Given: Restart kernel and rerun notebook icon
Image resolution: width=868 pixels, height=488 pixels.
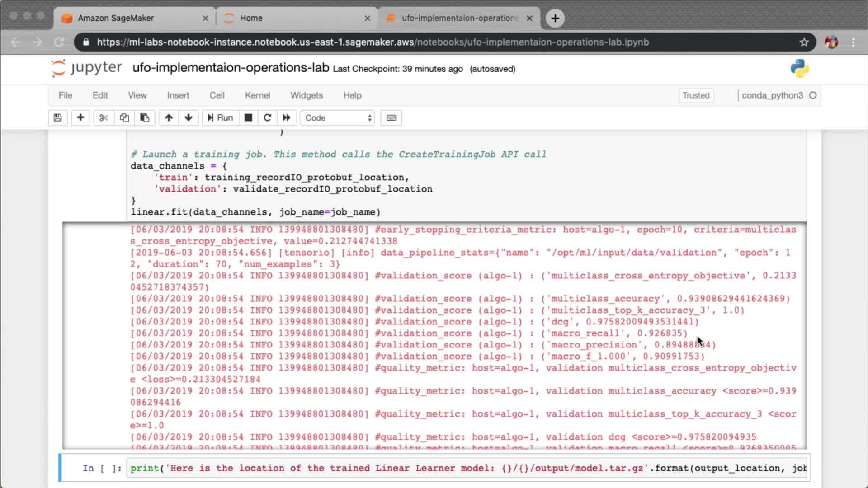Looking at the screenshot, I should pyautogui.click(x=287, y=118).
